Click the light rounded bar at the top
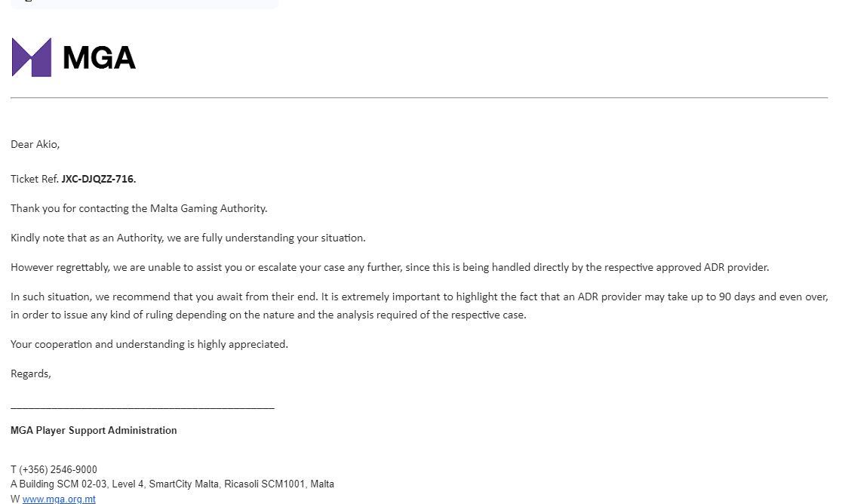Image resolution: width=842 pixels, height=504 pixels. (x=144, y=4)
